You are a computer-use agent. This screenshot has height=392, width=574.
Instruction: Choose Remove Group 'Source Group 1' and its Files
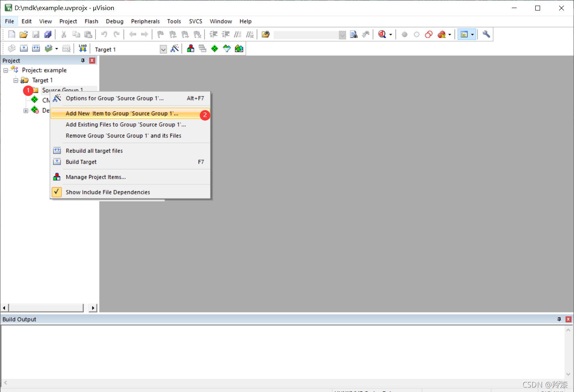pyautogui.click(x=130, y=136)
